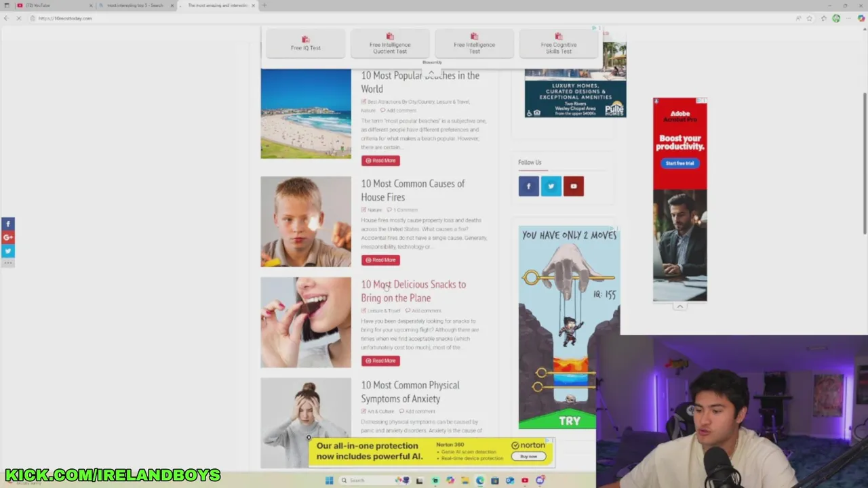Select 'The most amazing and interesting' tab
The image size is (868, 488).
217,5
